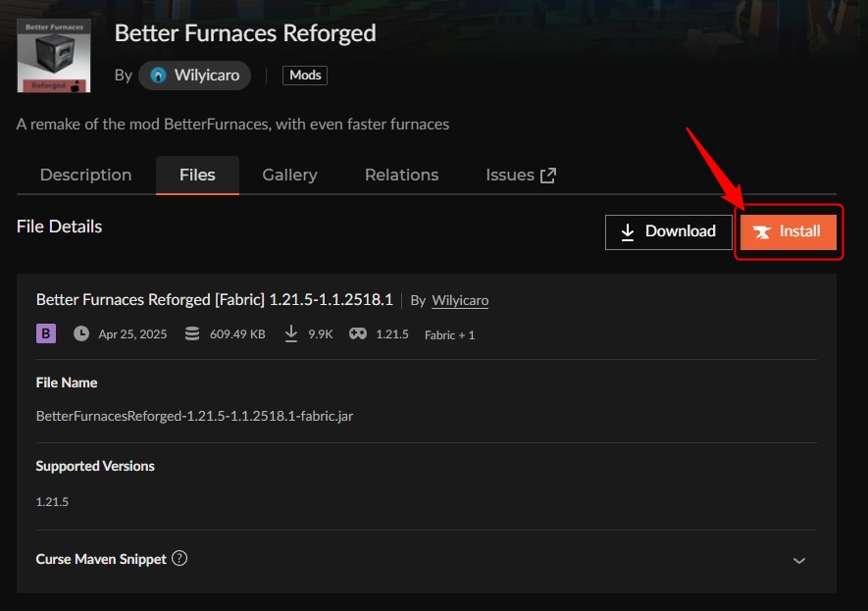
Task: Click the anvil icon on the Install button
Action: coord(763,231)
